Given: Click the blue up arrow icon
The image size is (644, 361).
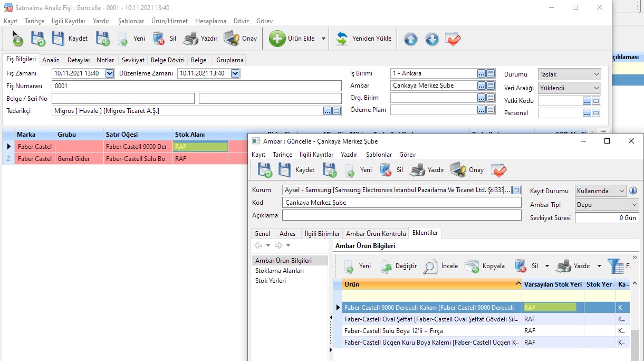Looking at the screenshot, I should pyautogui.click(x=410, y=39).
